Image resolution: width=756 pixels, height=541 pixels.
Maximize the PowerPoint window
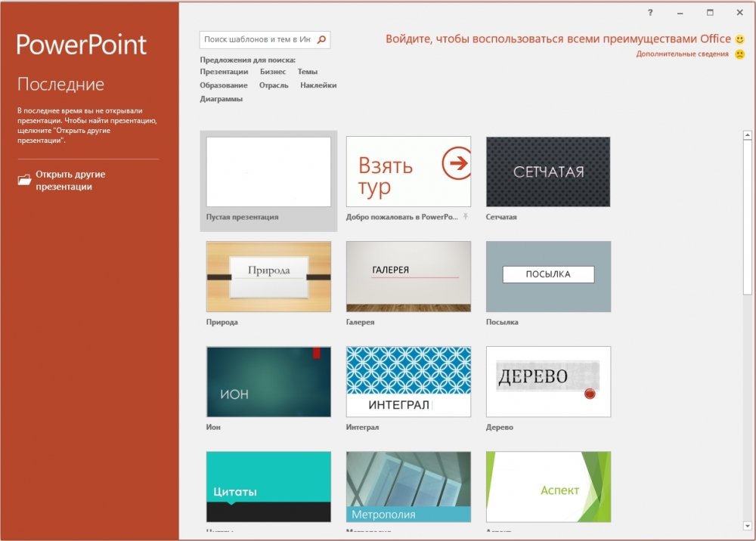pos(710,13)
